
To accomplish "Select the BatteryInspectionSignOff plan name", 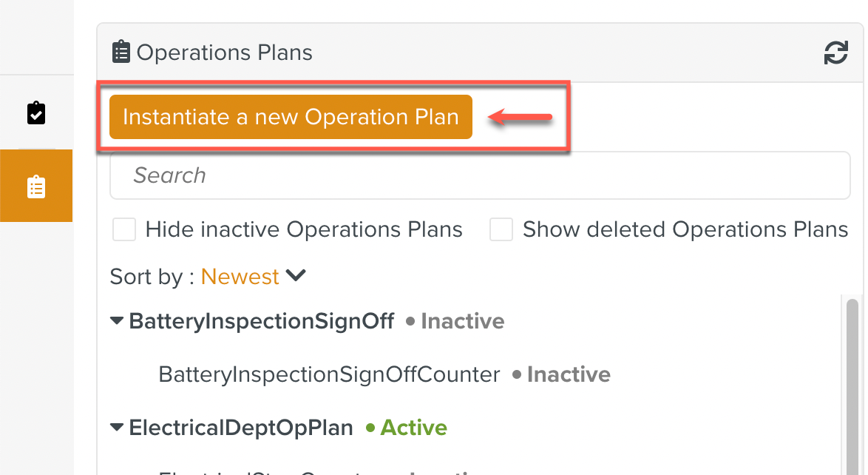I will point(261,321).
